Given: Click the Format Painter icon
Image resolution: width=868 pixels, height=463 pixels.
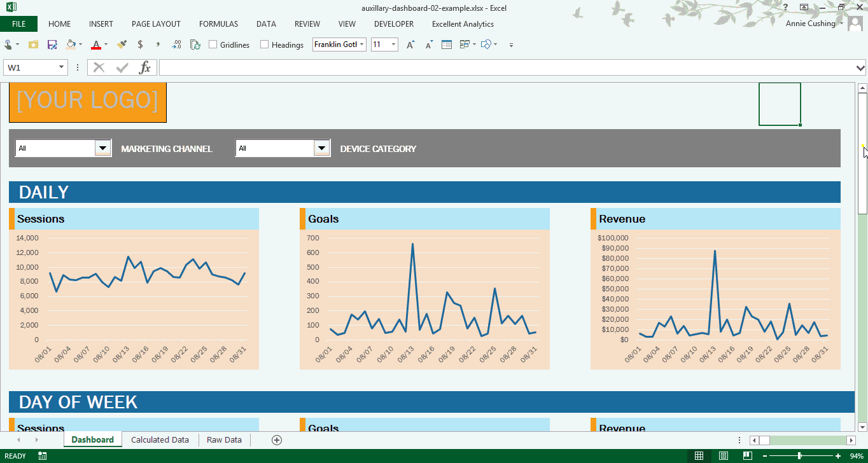Looking at the screenshot, I should pyautogui.click(x=121, y=45).
